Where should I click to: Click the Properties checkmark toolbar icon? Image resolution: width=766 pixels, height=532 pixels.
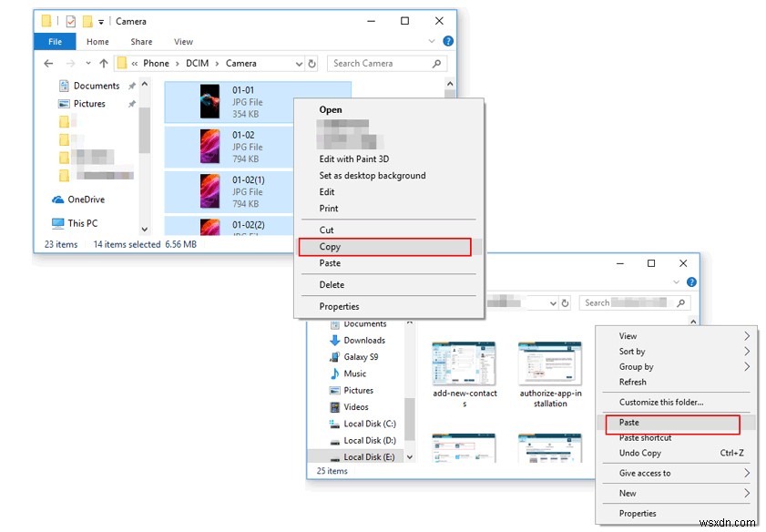pyautogui.click(x=71, y=21)
